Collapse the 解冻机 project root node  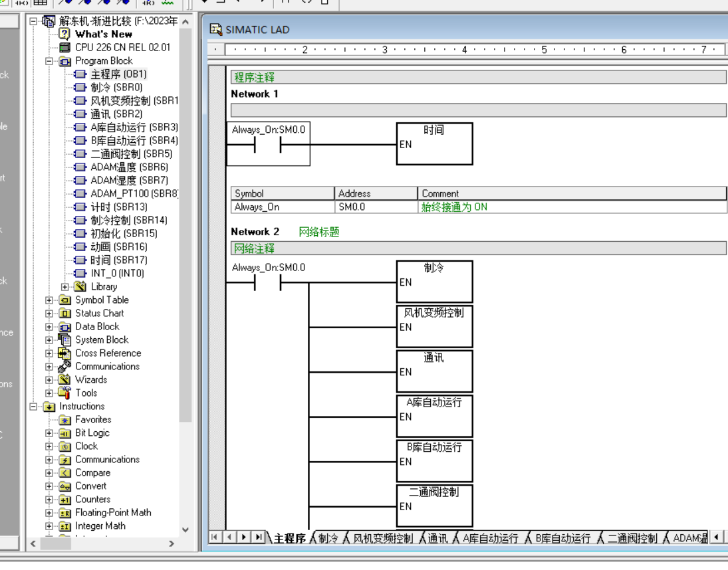coord(33,21)
